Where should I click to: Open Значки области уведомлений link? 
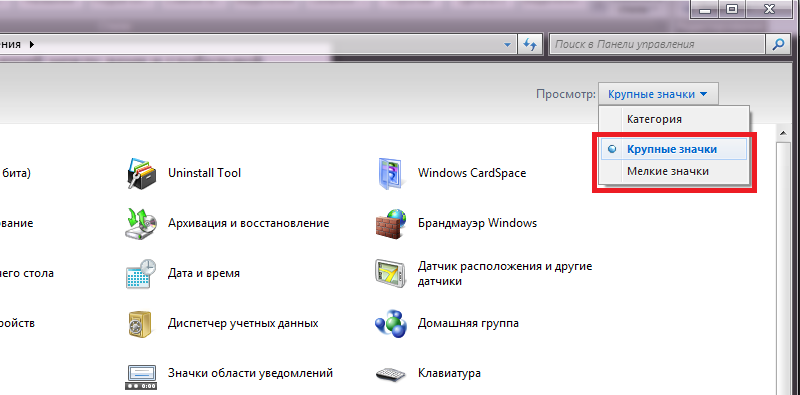pyautogui.click(x=251, y=374)
